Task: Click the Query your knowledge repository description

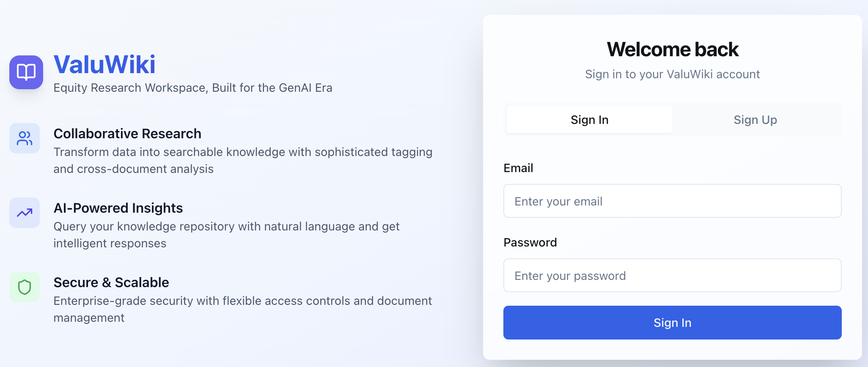Action: [226, 235]
